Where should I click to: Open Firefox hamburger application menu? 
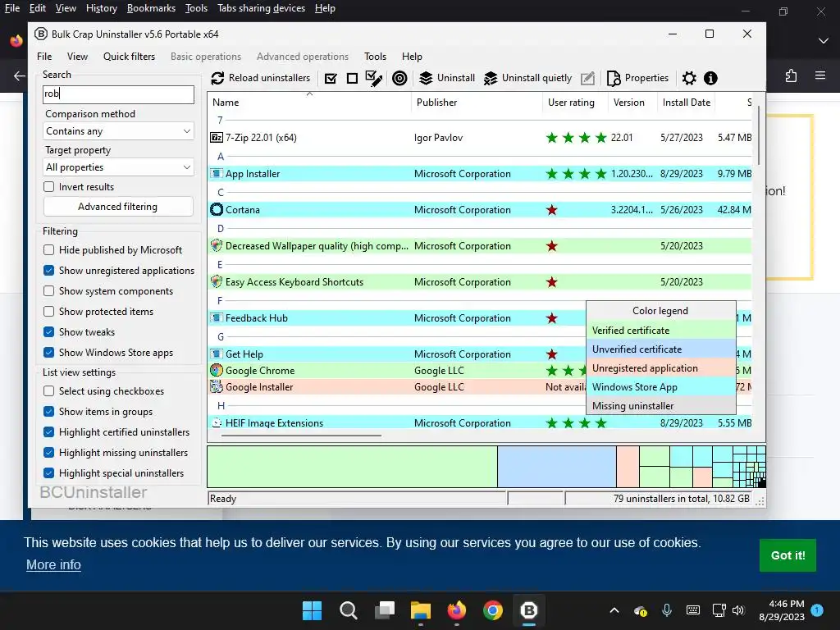(820, 75)
